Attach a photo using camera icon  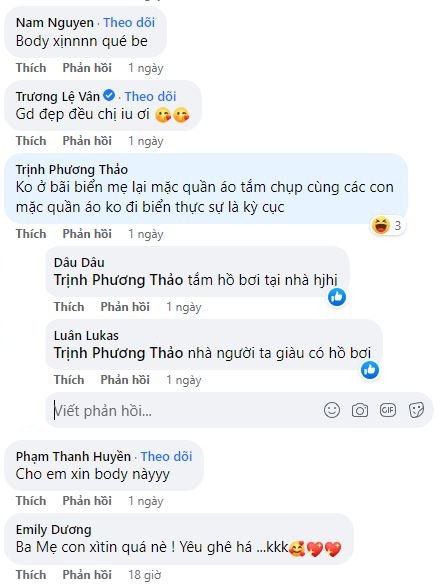tap(359, 410)
